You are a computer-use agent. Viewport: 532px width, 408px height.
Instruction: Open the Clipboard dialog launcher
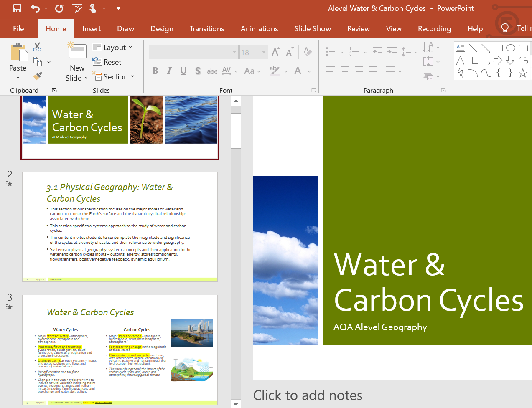(54, 90)
